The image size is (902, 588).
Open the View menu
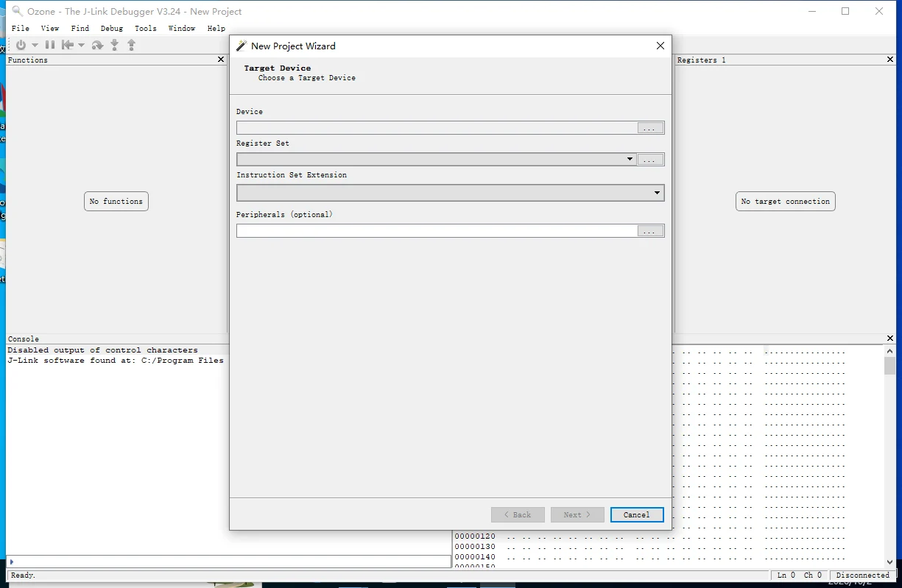[50, 28]
